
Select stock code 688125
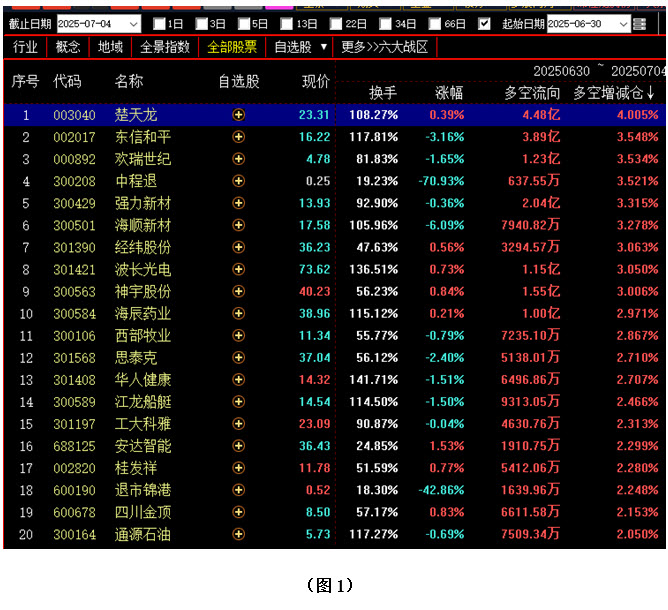tap(75, 446)
